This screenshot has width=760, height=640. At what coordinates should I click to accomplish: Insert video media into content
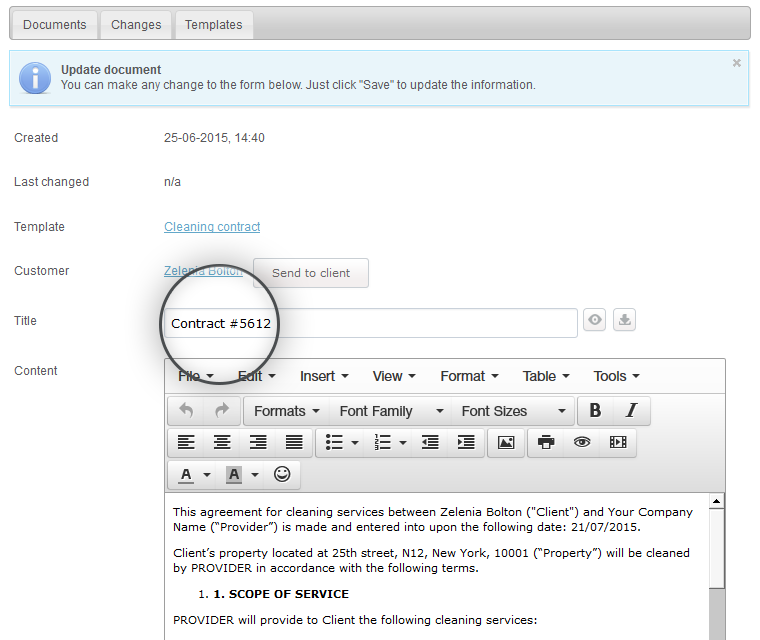[x=618, y=442]
